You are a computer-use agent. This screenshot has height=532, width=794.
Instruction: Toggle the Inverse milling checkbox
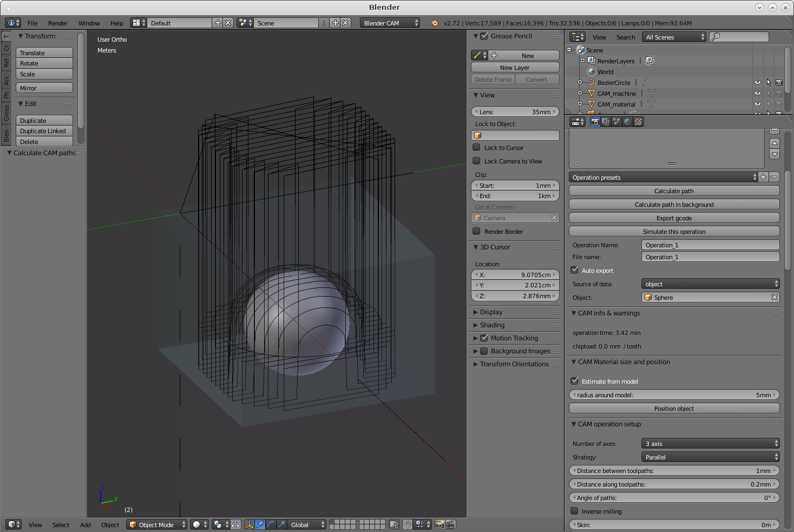click(575, 511)
